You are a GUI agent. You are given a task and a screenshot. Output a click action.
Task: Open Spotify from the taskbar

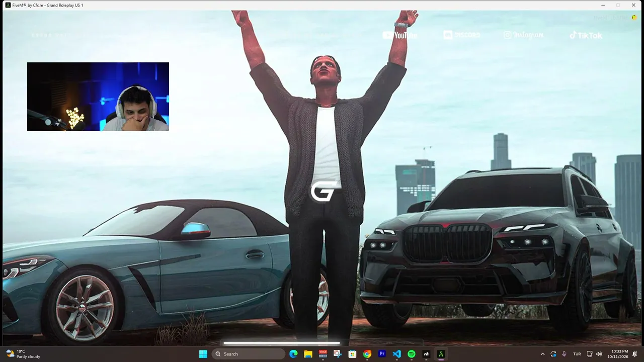(x=411, y=354)
